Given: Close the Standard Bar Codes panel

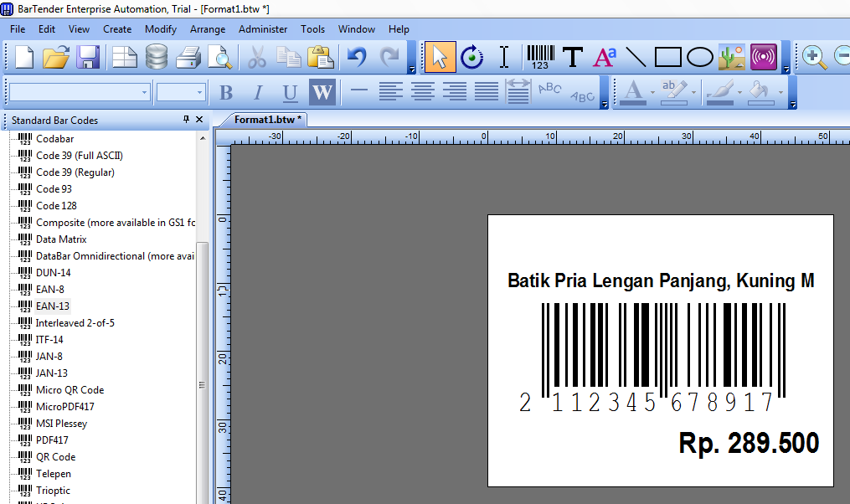Looking at the screenshot, I should pos(199,119).
